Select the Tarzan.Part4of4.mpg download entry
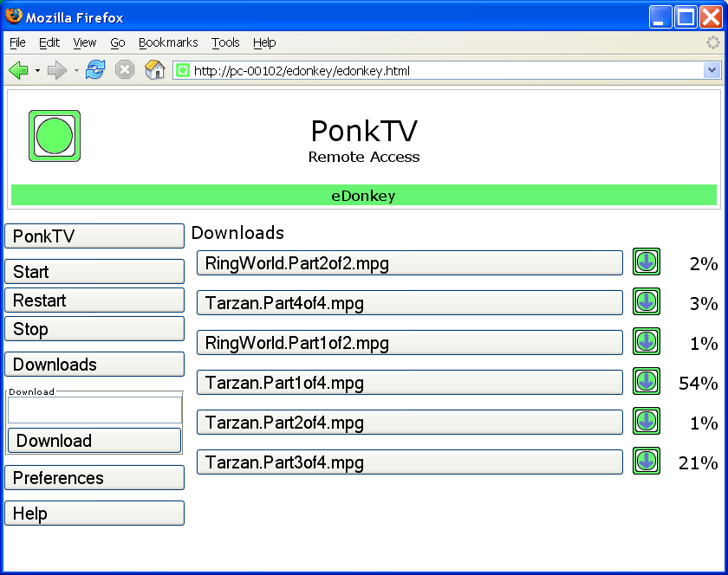Viewport: 728px width, 575px height. tap(409, 303)
